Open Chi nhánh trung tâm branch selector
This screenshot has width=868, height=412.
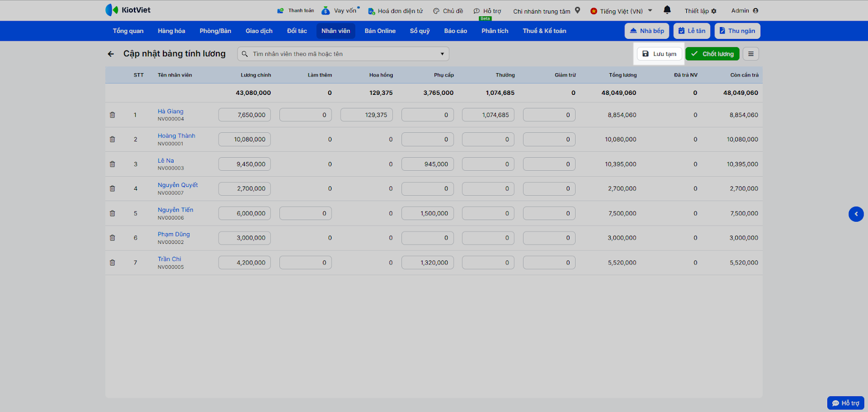pyautogui.click(x=546, y=11)
